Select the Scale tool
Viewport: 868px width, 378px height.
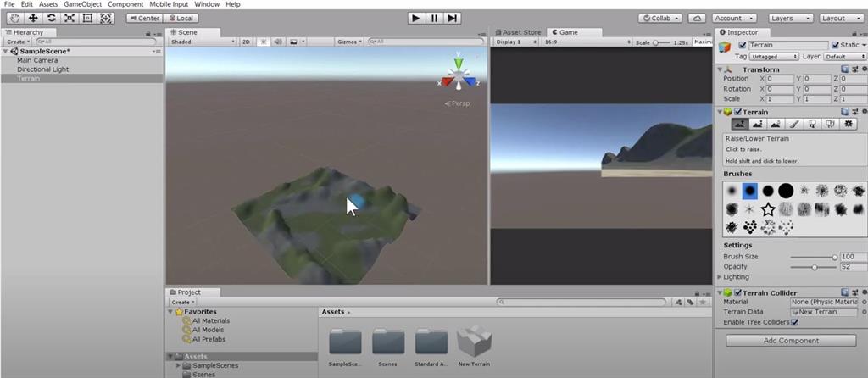click(70, 19)
